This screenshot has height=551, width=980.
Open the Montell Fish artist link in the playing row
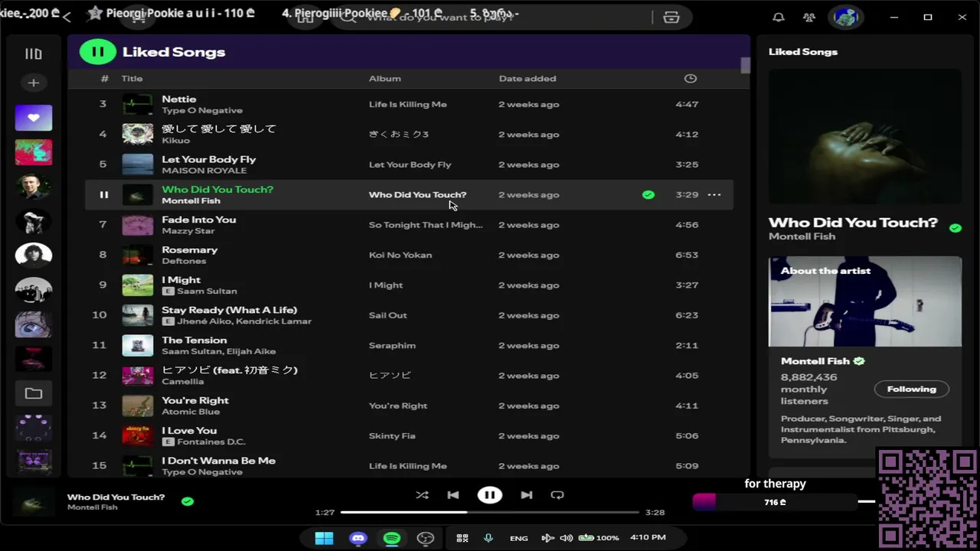191,201
